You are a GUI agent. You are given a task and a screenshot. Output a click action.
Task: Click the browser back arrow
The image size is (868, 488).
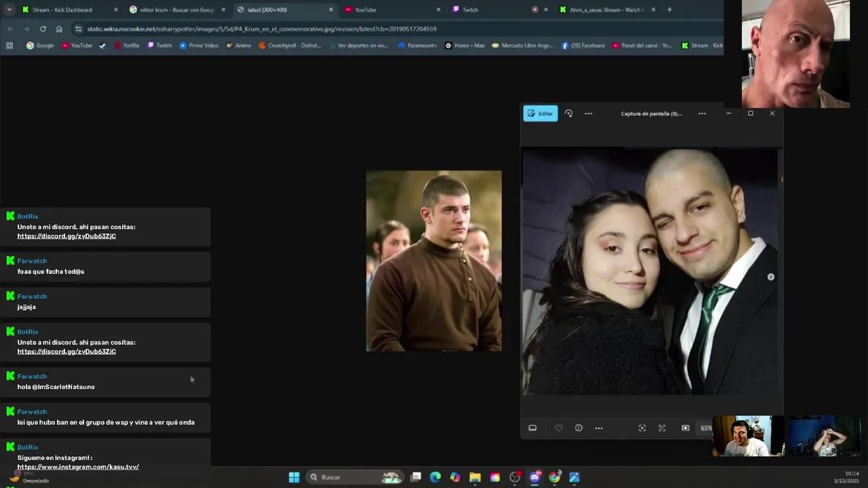(x=10, y=29)
